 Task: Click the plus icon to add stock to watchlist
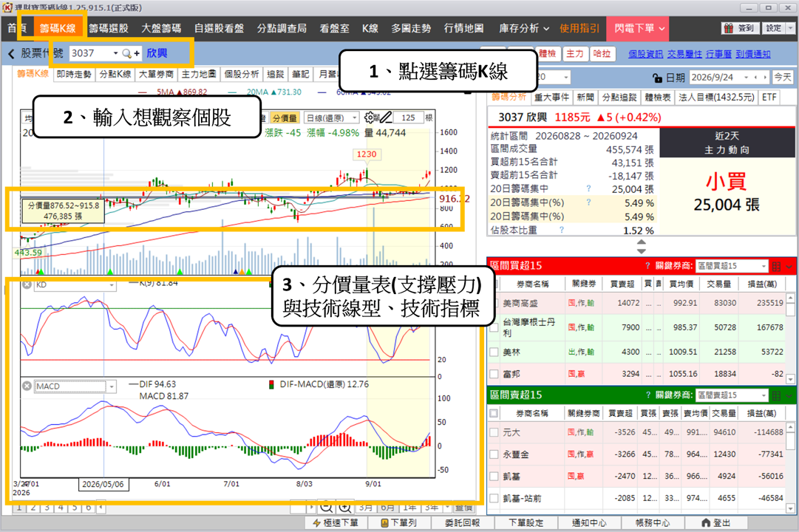coord(137,53)
